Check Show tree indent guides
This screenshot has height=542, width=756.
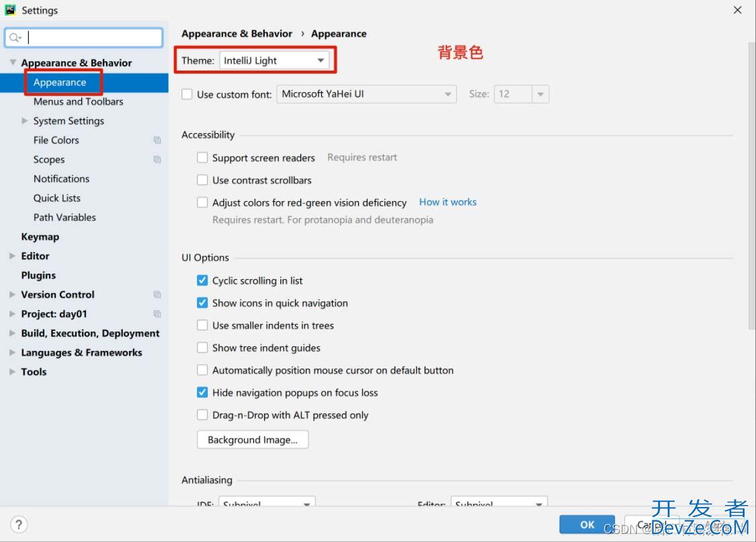202,348
